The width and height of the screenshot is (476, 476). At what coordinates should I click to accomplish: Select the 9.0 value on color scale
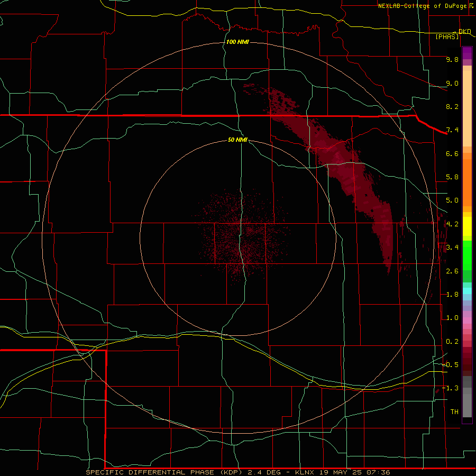tap(452, 83)
